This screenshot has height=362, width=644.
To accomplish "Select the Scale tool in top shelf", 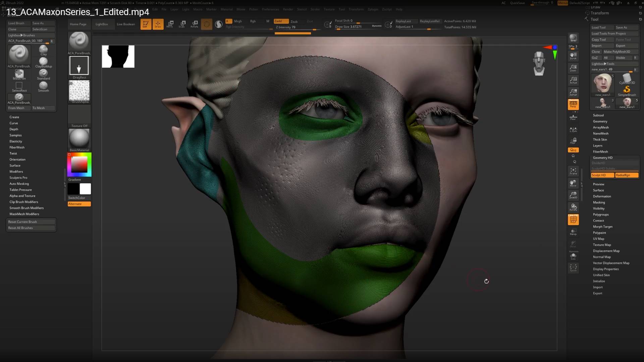I will pyautogui.click(x=182, y=24).
